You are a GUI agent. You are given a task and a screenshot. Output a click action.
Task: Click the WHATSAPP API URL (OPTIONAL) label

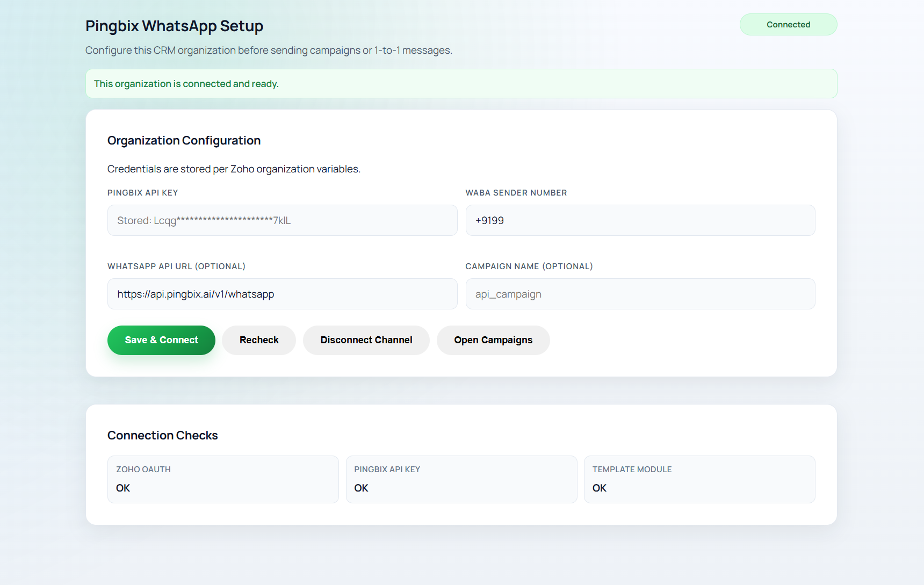176,266
